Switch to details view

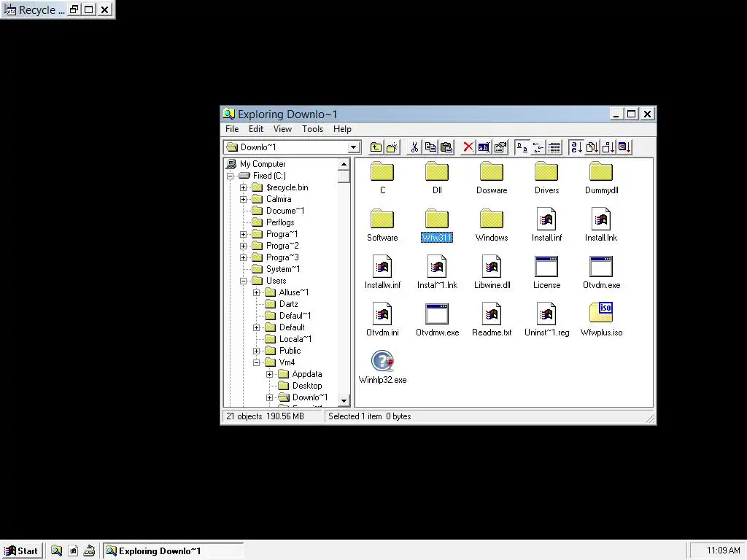(554, 147)
